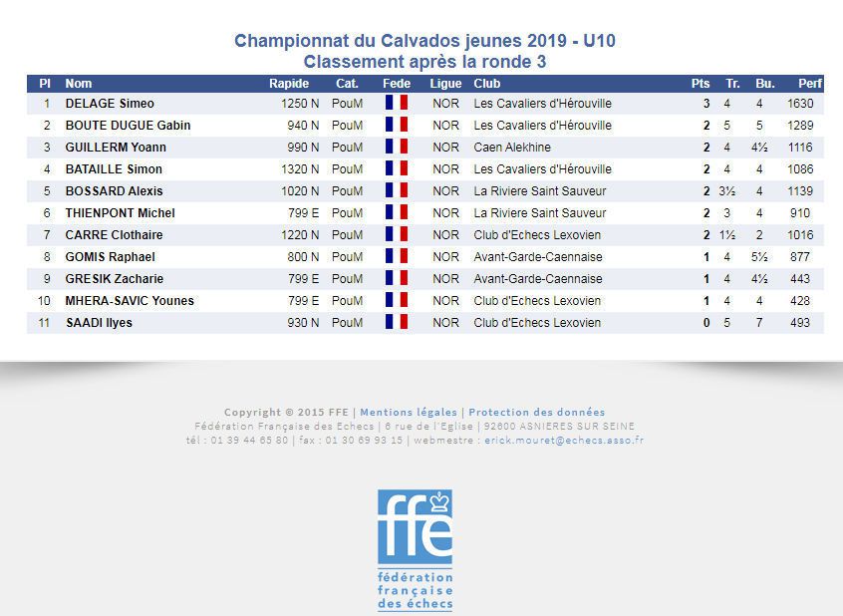Click the Nom column header
The width and height of the screenshot is (843, 616).
point(79,84)
